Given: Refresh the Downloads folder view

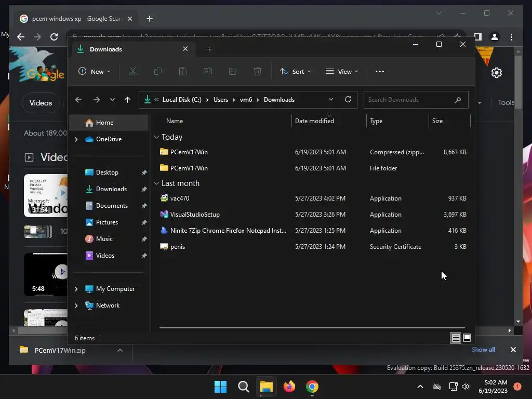Looking at the screenshot, I should pos(348,99).
